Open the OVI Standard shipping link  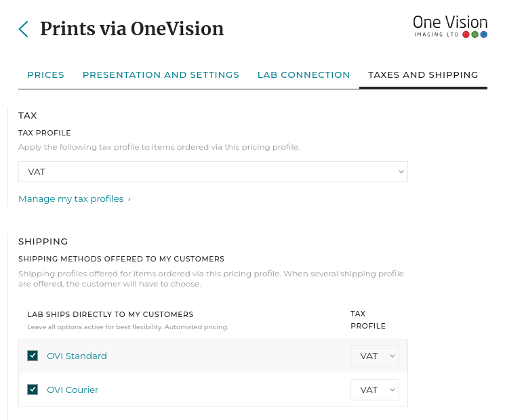[77, 356]
